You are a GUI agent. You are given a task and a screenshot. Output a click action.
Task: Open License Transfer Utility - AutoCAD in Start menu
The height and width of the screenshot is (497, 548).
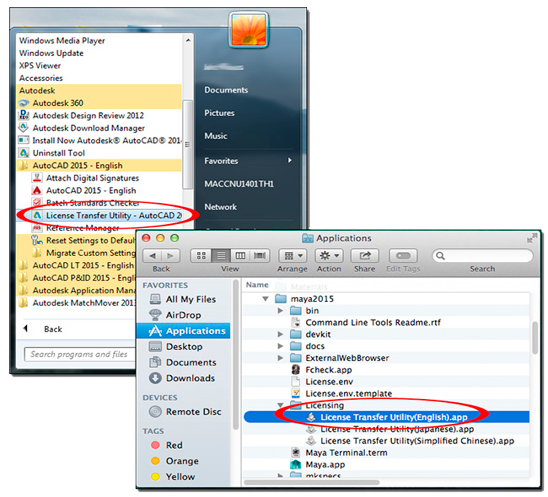coord(108,216)
